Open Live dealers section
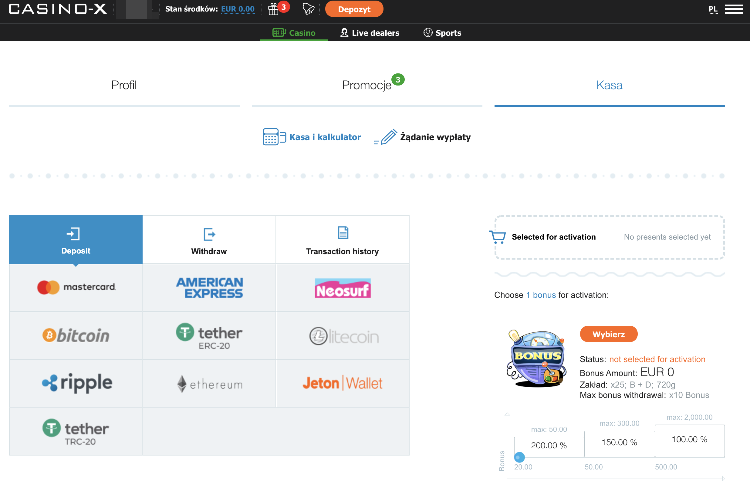Image resolution: width=750 pixels, height=481 pixels. [369, 33]
